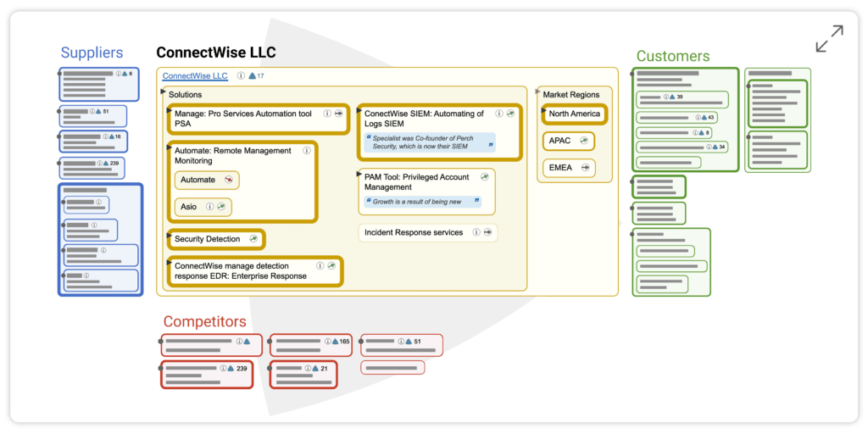Click triangle icon on customer row showing 43
The image size is (868, 434).
tap(704, 117)
